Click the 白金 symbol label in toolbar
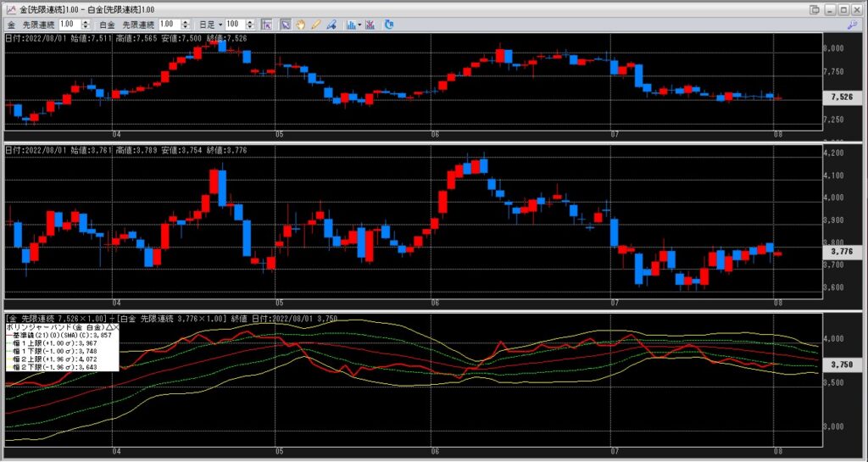The width and height of the screenshot is (868, 462). pos(107,25)
